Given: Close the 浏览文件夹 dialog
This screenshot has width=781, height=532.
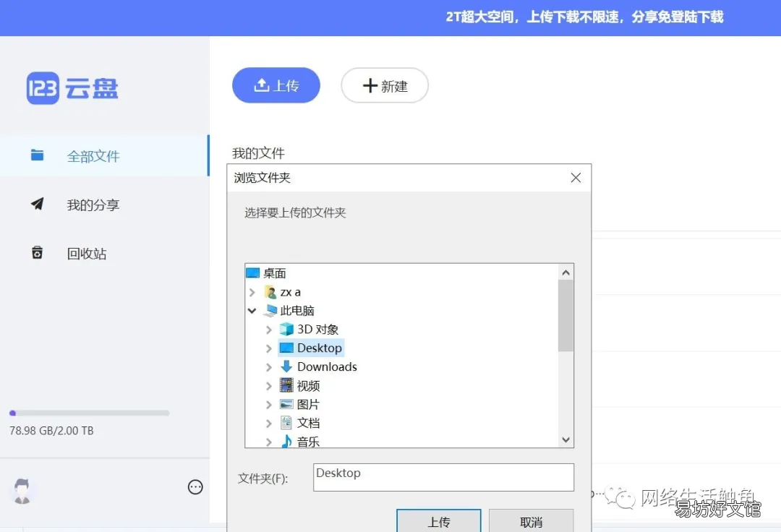Looking at the screenshot, I should click(x=576, y=178).
